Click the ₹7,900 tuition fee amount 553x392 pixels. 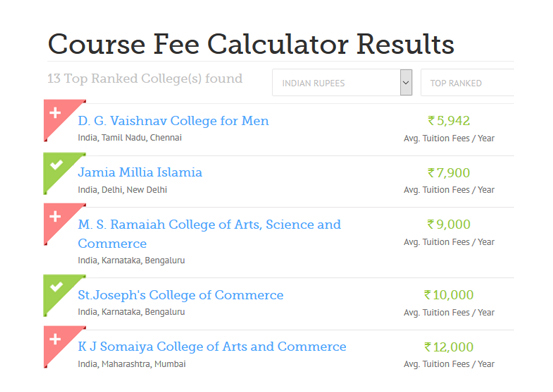[x=449, y=173]
